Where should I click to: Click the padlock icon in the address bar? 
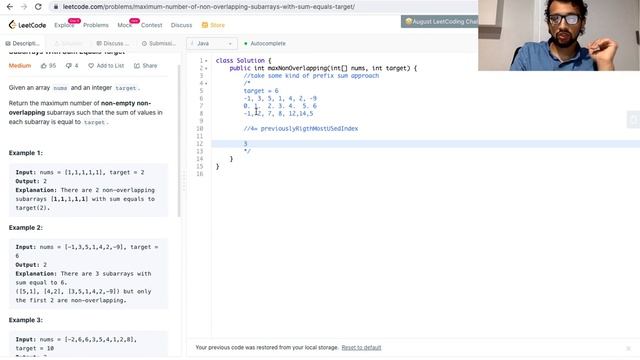click(56, 7)
